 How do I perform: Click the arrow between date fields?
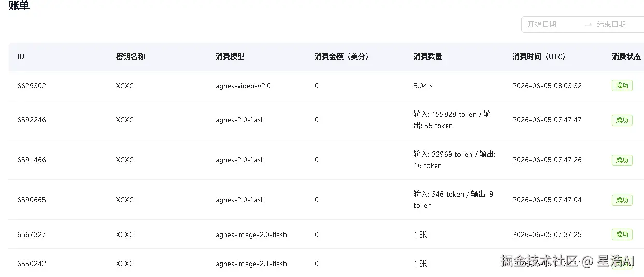point(588,24)
